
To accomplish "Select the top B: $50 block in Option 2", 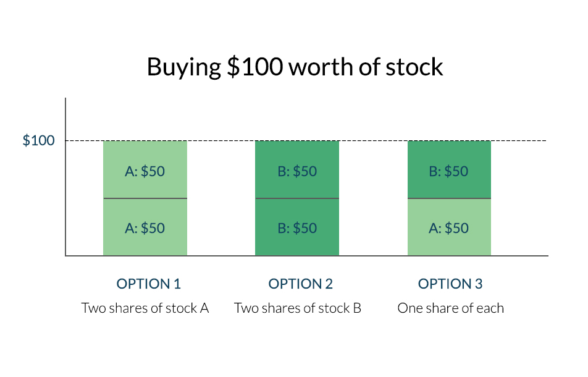I will (x=297, y=169).
